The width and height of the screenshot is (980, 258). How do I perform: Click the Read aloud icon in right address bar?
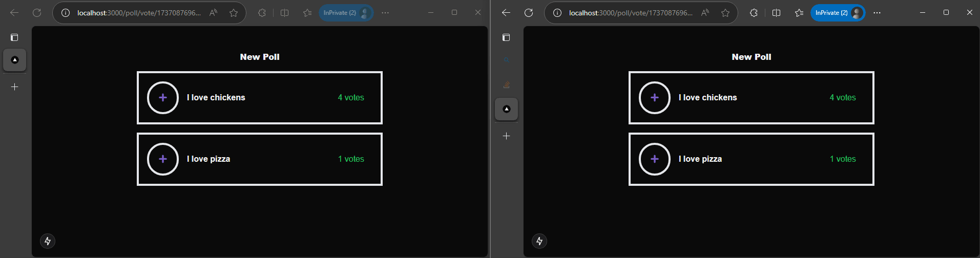[x=705, y=13]
